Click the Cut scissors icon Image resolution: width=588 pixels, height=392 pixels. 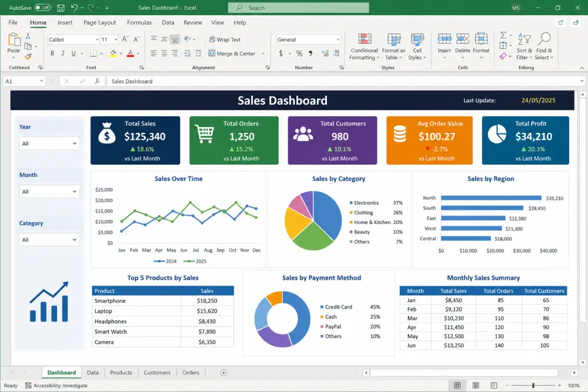click(x=28, y=36)
